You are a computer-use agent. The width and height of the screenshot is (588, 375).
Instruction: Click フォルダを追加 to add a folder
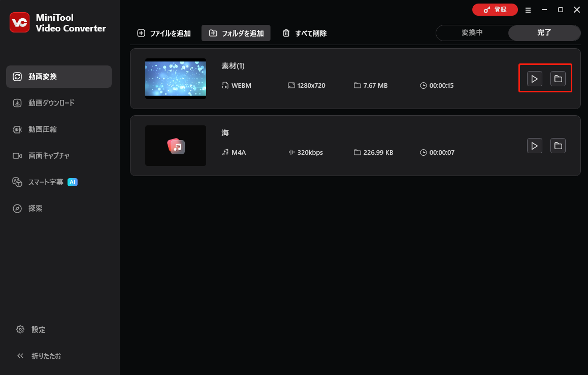236,33
